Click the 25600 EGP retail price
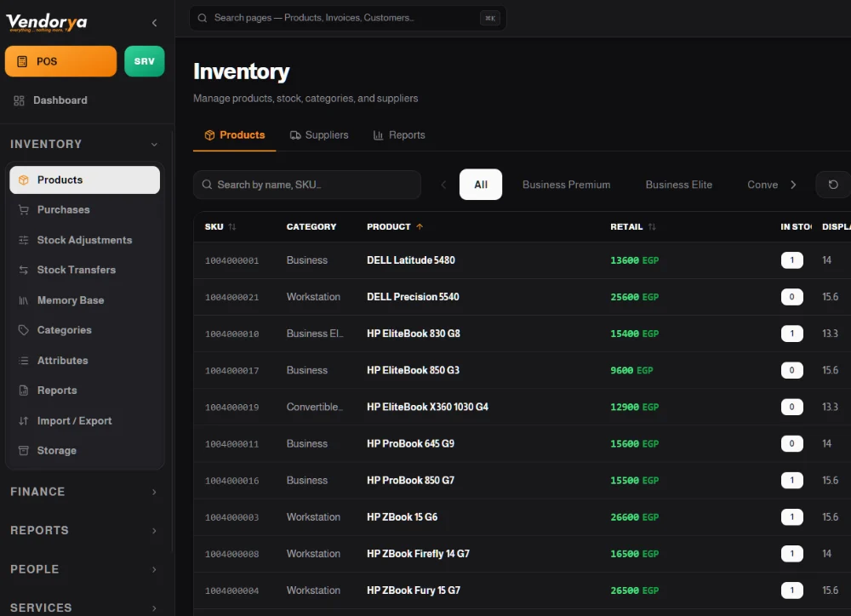 click(635, 297)
